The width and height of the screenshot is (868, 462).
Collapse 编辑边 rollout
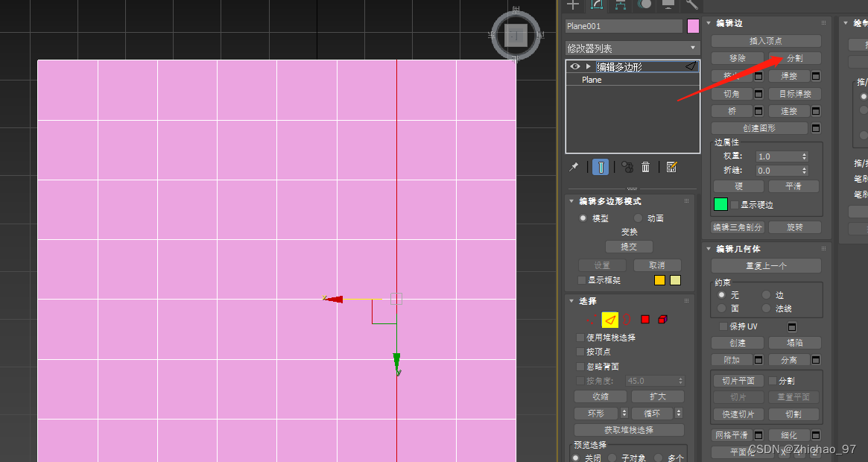tap(709, 23)
